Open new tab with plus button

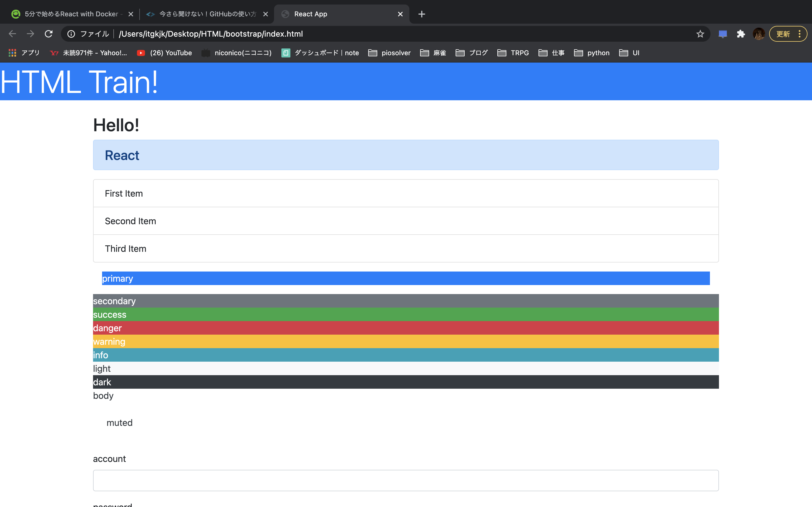pyautogui.click(x=422, y=14)
